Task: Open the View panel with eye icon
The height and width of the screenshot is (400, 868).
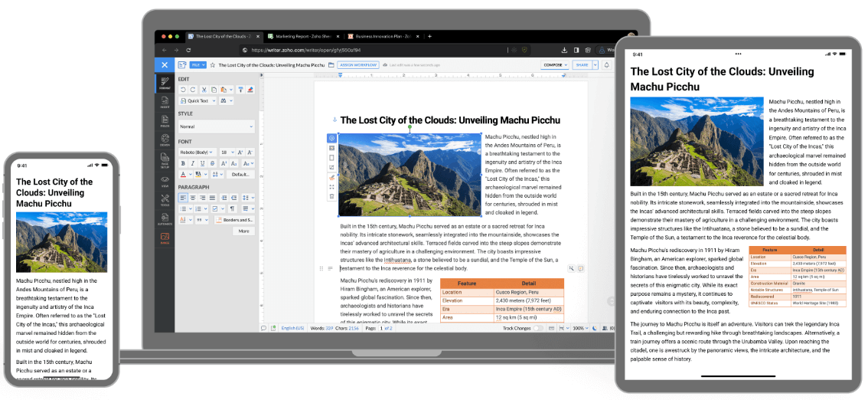Action: [x=165, y=182]
